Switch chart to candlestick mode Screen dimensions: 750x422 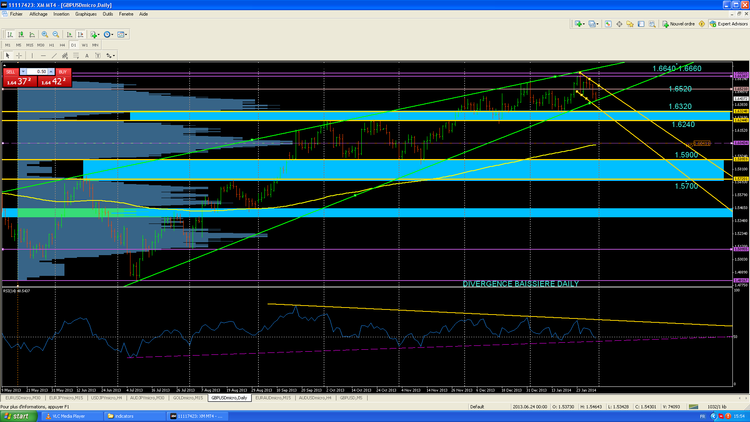click(21, 34)
